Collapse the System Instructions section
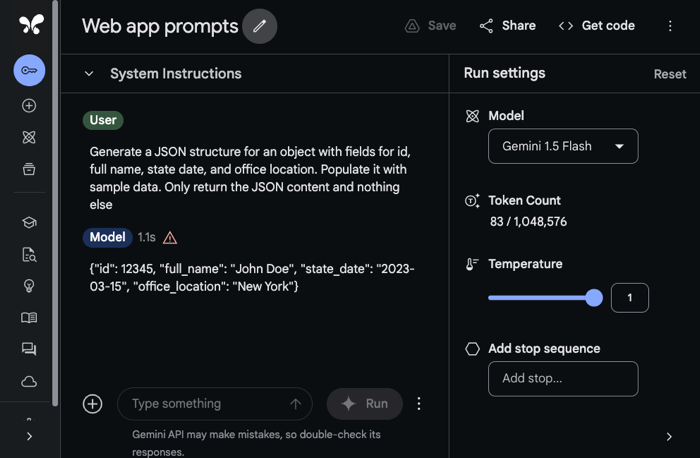This screenshot has width=700, height=458. pyautogui.click(x=89, y=74)
